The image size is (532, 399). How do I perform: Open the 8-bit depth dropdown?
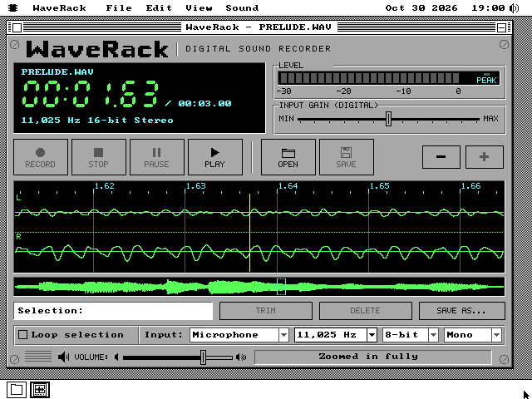(x=410, y=335)
